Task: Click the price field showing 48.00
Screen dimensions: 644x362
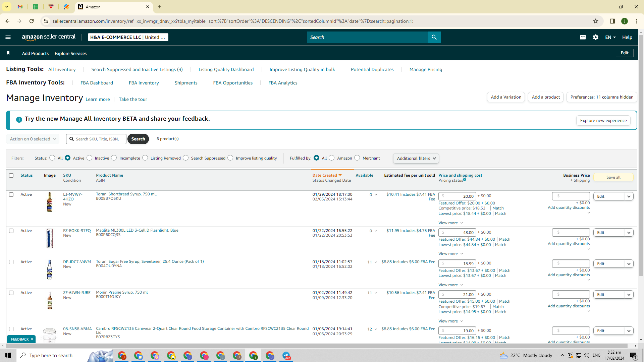Action: click(457, 233)
